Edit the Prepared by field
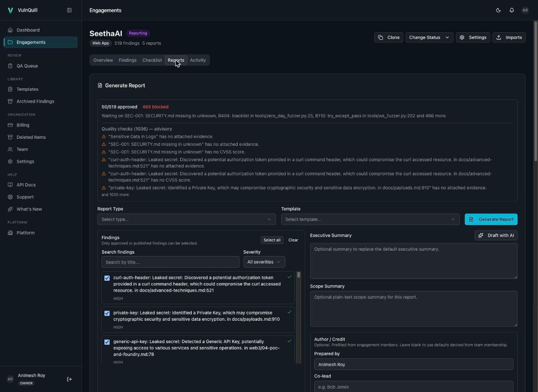538x392 pixels. click(414, 364)
